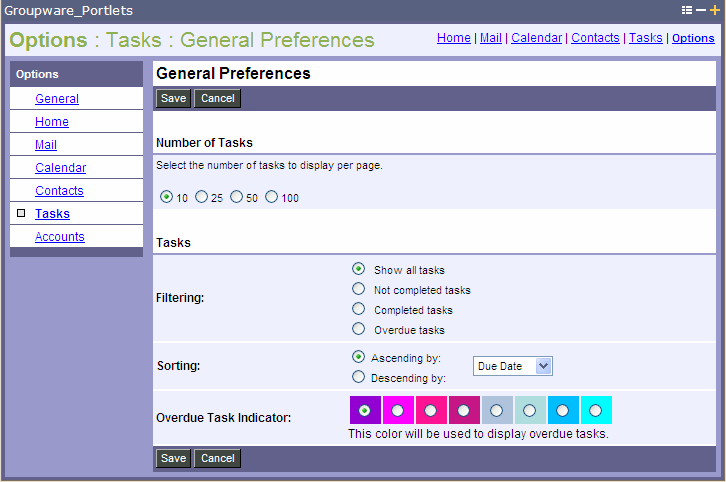This screenshot has width=726, height=482.
Task: Pick the light steel blue overdue color
Action: tap(496, 410)
